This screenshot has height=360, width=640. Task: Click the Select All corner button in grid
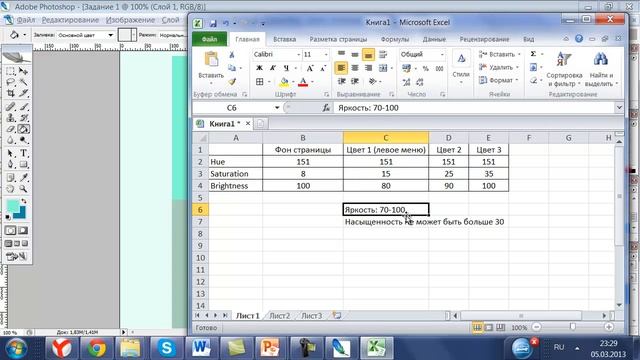pos(200,138)
